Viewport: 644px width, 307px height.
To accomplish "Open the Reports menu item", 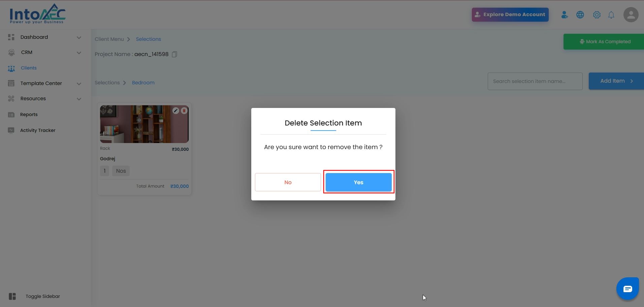I will (x=29, y=115).
